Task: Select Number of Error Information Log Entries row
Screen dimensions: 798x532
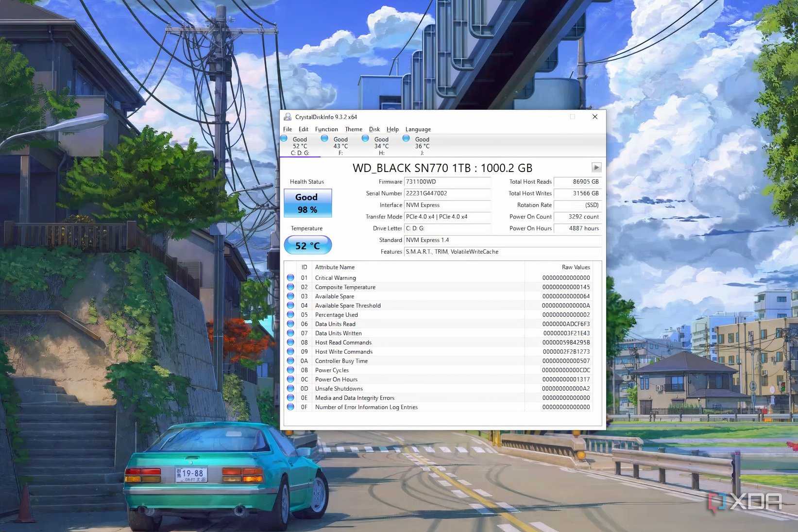Action: click(x=439, y=407)
